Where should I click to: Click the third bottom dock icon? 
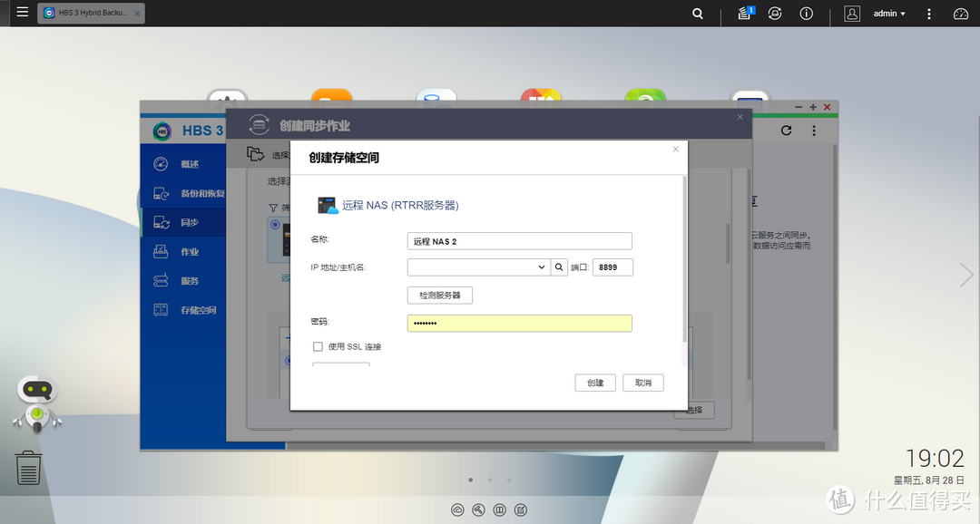coord(499,510)
